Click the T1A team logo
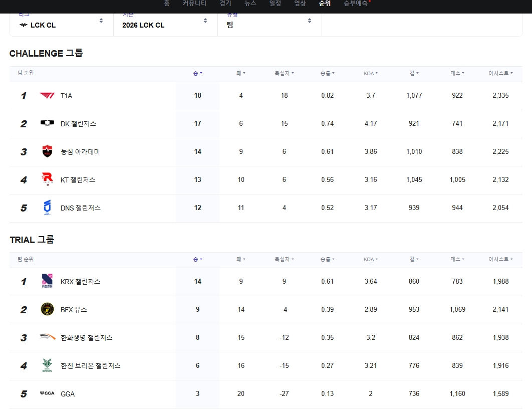Viewport: 532px width, 413px height. pos(47,96)
